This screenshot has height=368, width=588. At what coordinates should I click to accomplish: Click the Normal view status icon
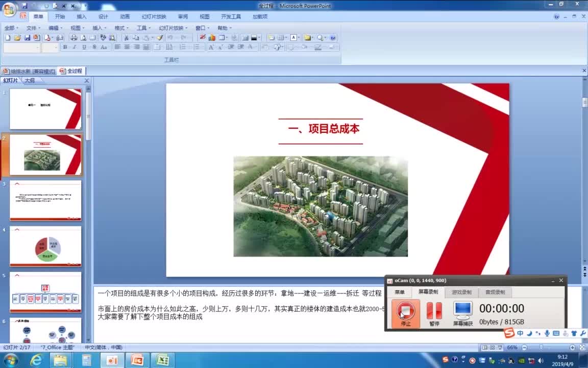coord(485,348)
